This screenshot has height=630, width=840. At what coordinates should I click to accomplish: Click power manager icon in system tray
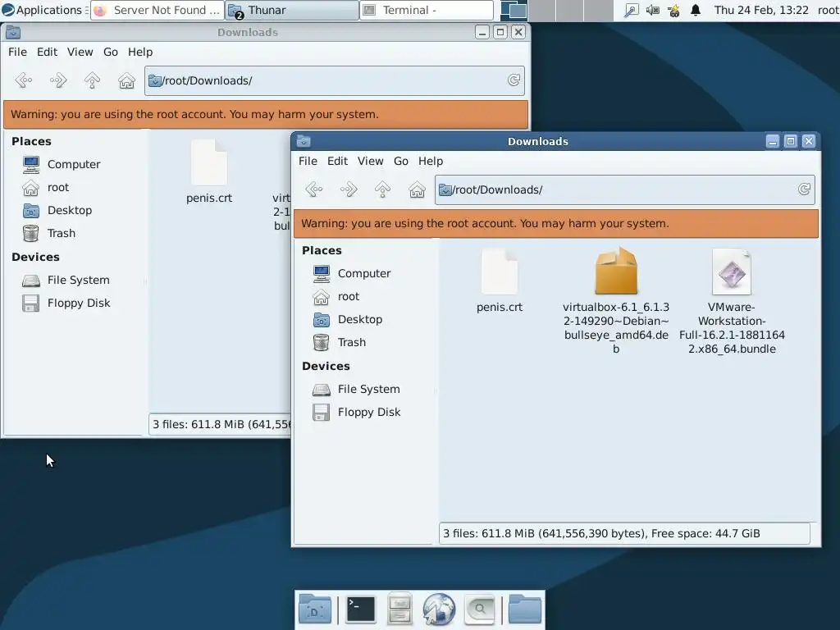[674, 10]
